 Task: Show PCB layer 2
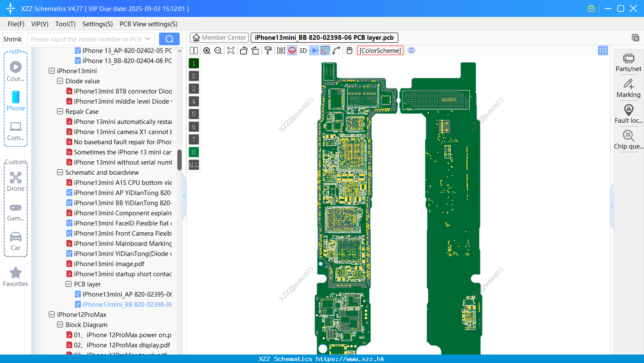[194, 76]
